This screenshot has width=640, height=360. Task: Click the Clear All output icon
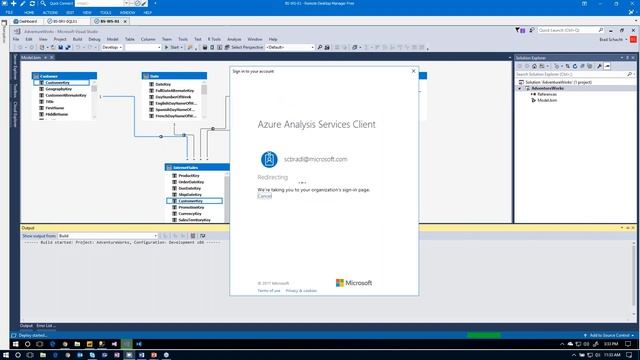[193, 236]
